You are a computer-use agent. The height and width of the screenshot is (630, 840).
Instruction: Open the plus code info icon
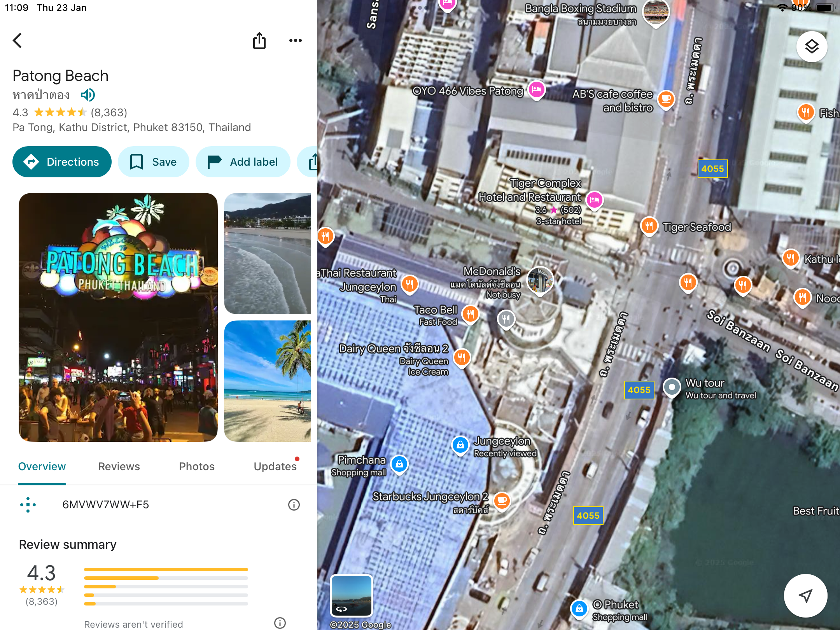[x=294, y=505]
